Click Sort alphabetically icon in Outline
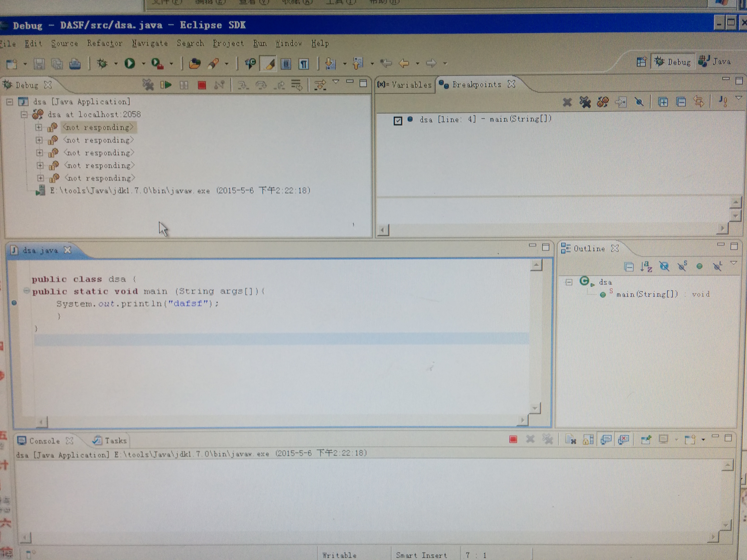This screenshot has height=560, width=747. pos(646,267)
